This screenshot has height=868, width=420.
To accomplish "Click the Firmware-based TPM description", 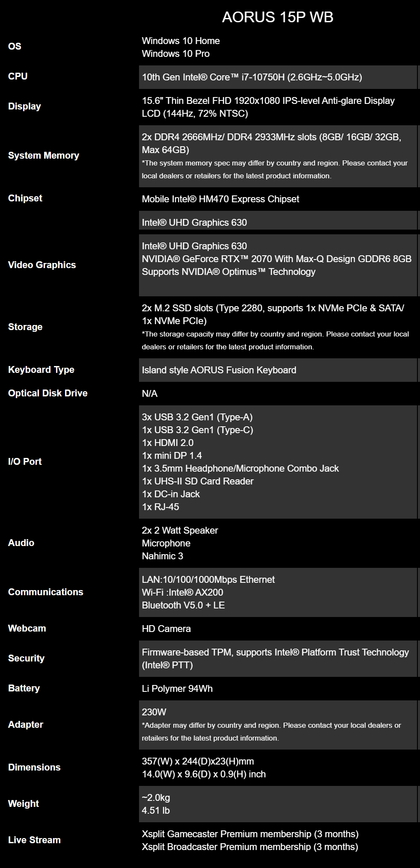I will 275,659.
